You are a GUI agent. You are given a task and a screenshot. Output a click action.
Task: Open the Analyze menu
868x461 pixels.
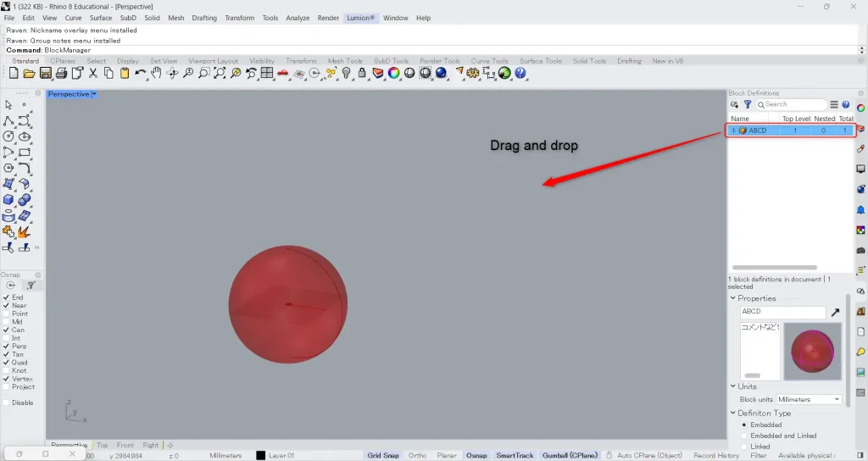pyautogui.click(x=298, y=18)
